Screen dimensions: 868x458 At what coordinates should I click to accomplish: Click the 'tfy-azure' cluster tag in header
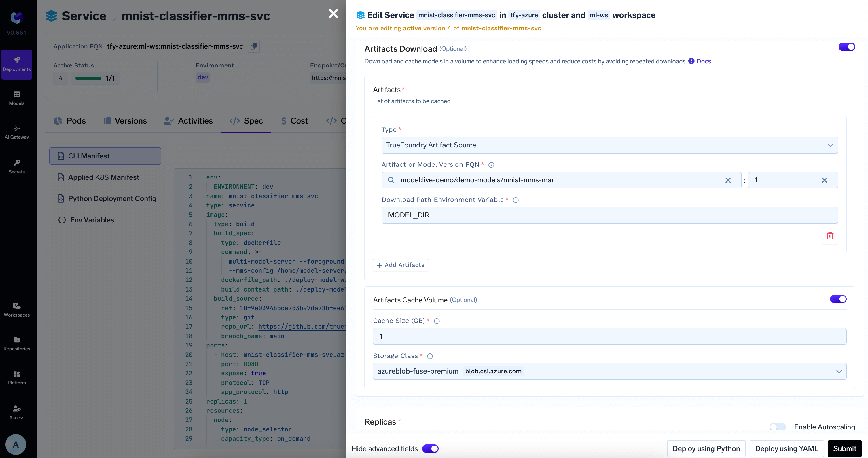[x=524, y=15]
